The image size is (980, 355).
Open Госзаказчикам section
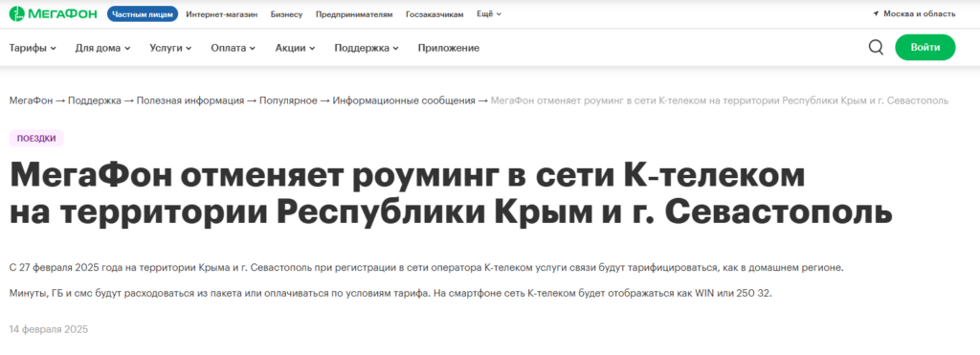coord(434,14)
